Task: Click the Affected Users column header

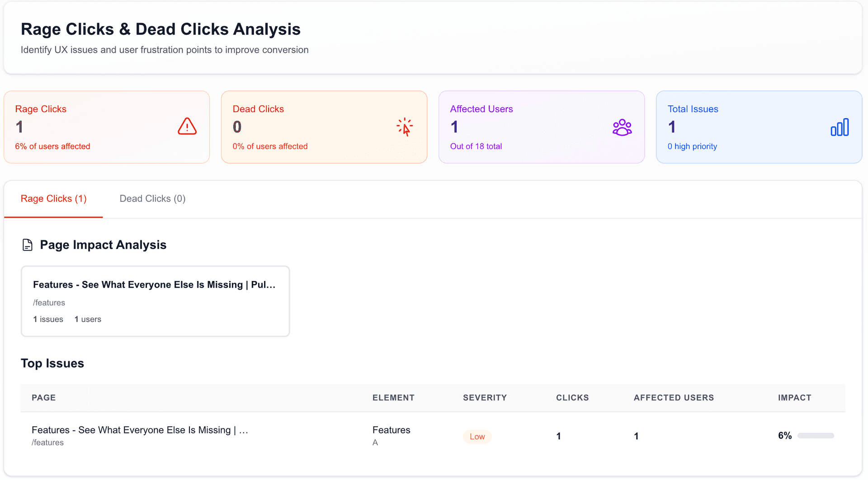Action: coord(674,398)
